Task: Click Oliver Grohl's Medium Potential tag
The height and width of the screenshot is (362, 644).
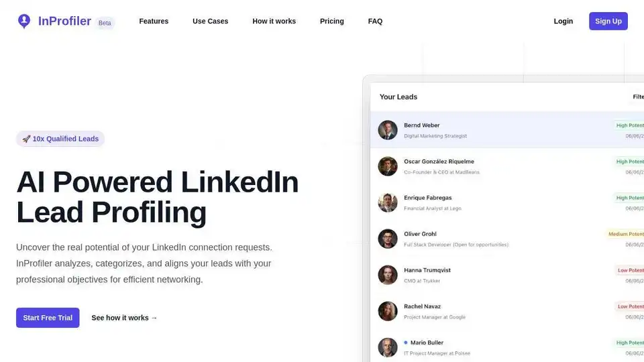Action: (625, 234)
